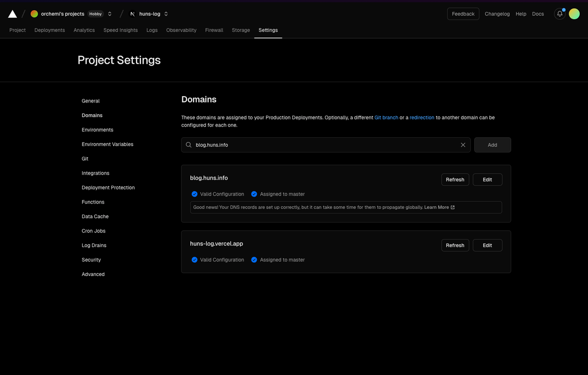Screen dimensions: 588x375
Task: Click the Add domain button
Action: (x=492, y=145)
